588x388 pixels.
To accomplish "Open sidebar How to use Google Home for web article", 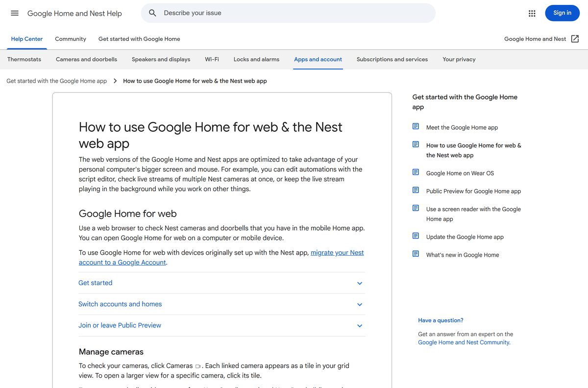I will pyautogui.click(x=474, y=150).
